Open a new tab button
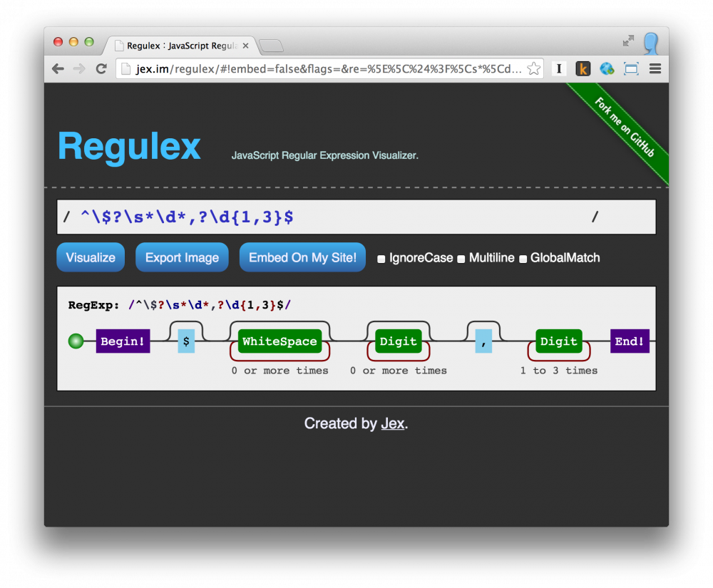The image size is (713, 588). point(271,46)
